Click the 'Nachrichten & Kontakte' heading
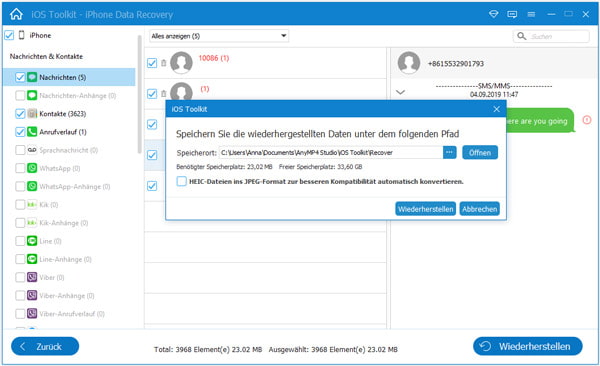Image resolution: width=600 pixels, height=366 pixels. pyautogui.click(x=46, y=56)
